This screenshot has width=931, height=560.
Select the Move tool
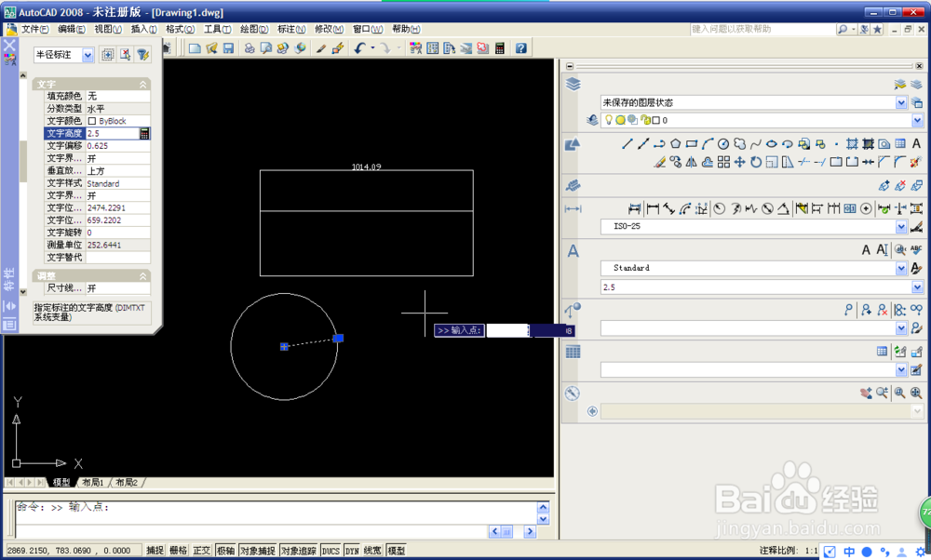click(x=739, y=162)
